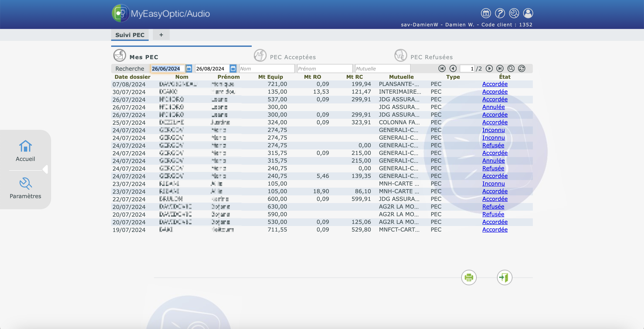Open the end date calendar picker

233,69
